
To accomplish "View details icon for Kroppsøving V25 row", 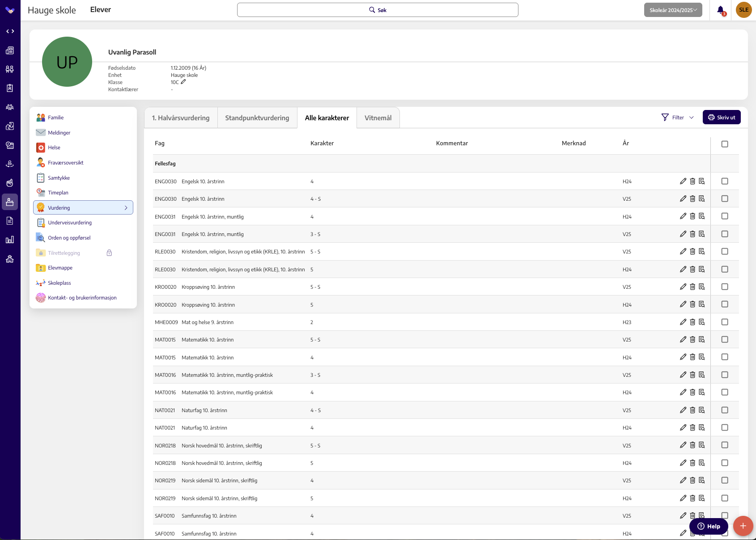I will pyautogui.click(x=702, y=287).
